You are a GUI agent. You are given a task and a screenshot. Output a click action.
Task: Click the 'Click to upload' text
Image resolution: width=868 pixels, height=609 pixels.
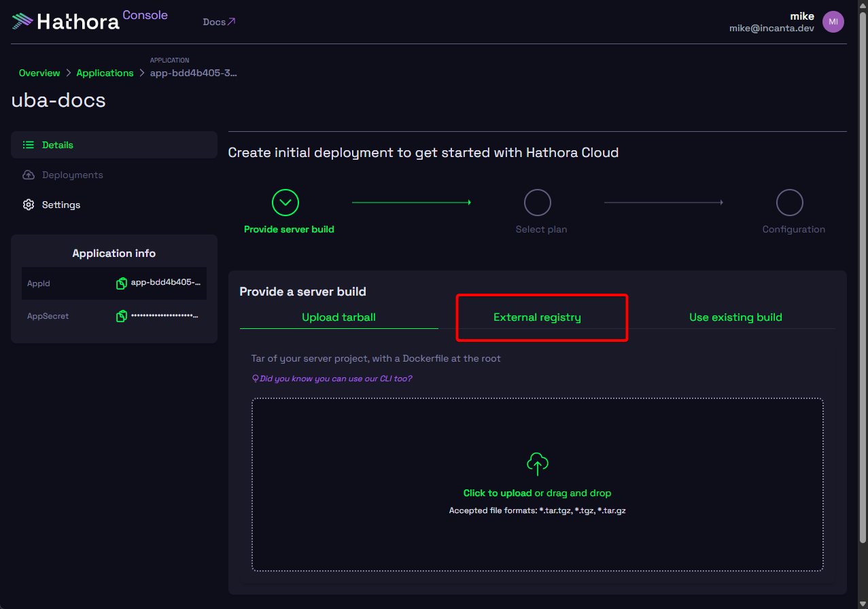point(498,493)
